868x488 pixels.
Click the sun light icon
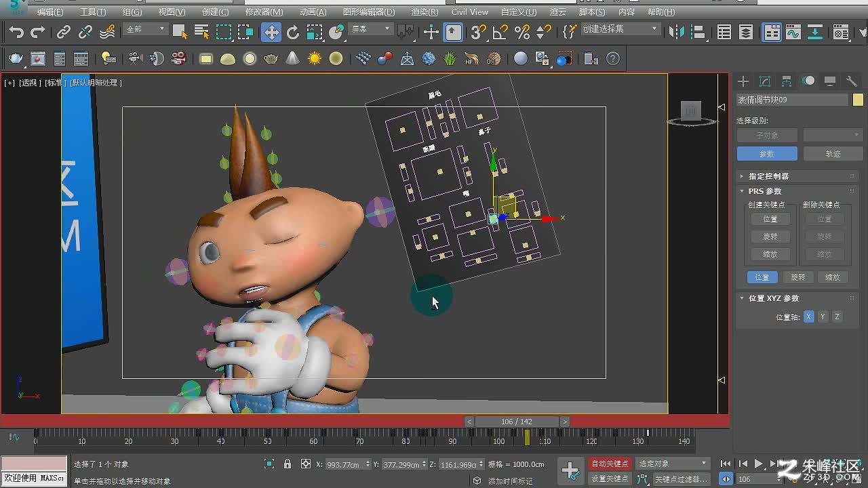tap(315, 59)
